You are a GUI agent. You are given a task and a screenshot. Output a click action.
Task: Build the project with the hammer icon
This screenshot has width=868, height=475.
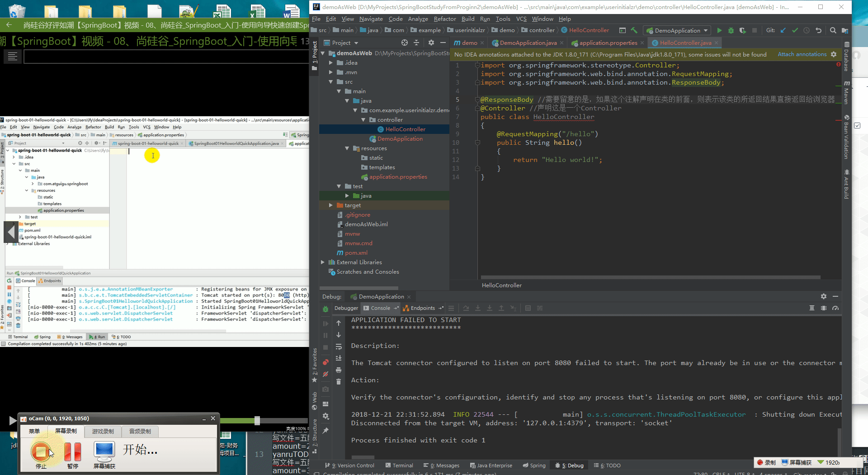point(634,30)
